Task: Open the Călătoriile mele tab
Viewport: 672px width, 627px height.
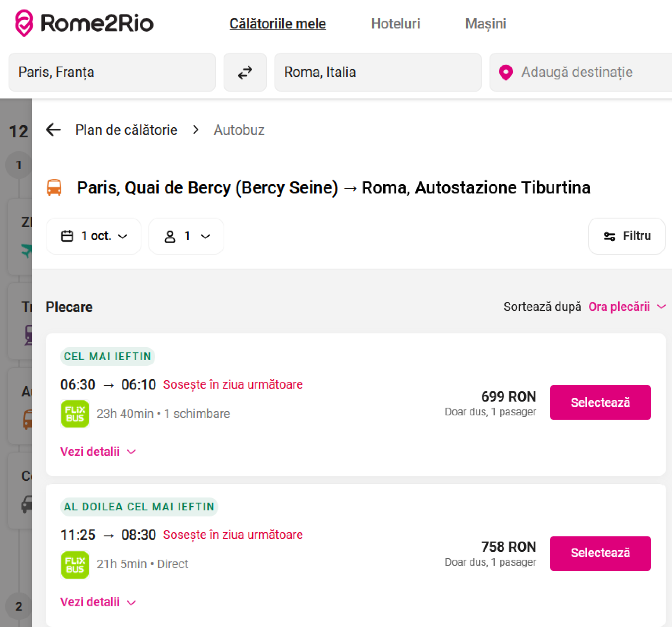Action: 278,24
